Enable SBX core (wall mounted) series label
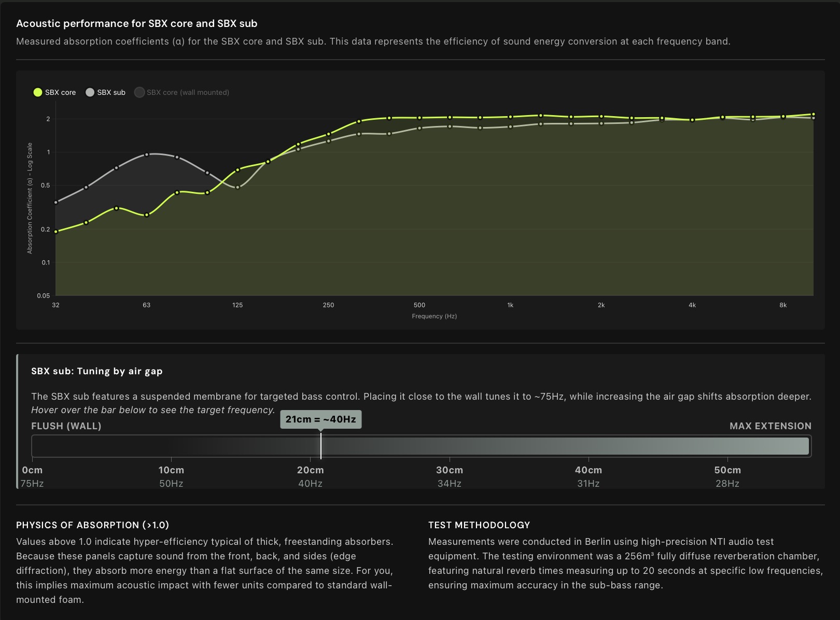This screenshot has width=840, height=620. (x=188, y=92)
